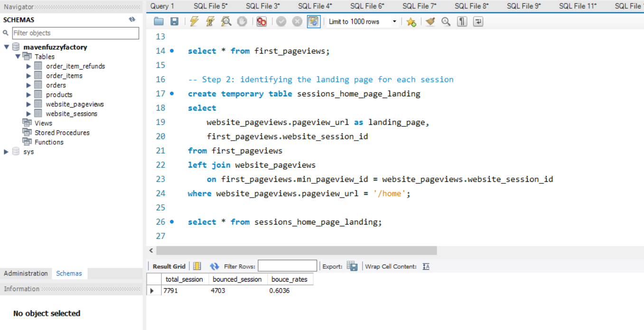The image size is (644, 330).
Task: Select the Stored Procedures node
Action: tap(62, 132)
